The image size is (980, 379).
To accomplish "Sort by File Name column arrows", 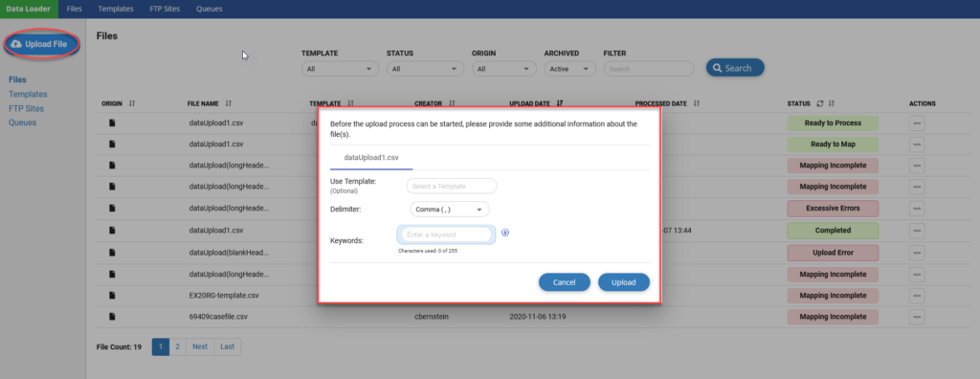I will [228, 103].
